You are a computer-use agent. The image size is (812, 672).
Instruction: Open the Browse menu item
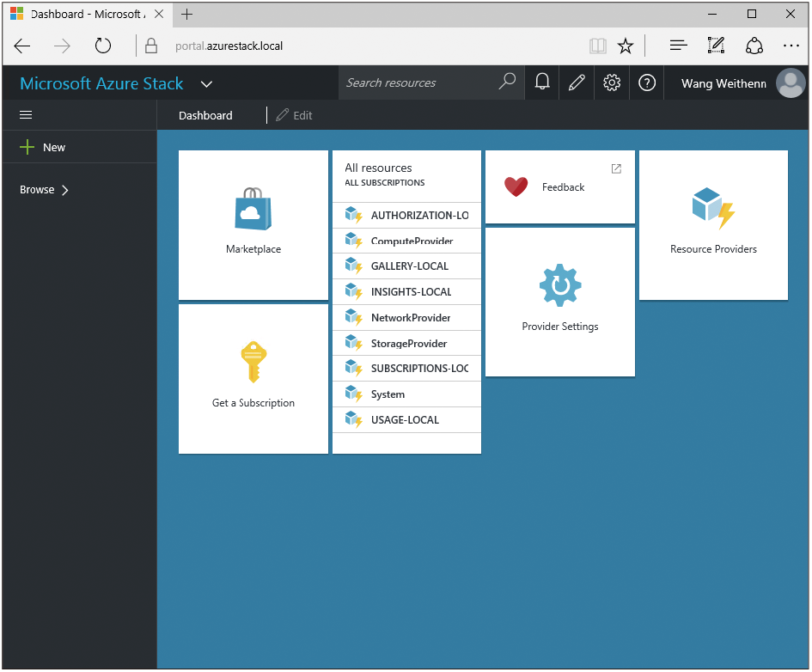[x=44, y=190]
